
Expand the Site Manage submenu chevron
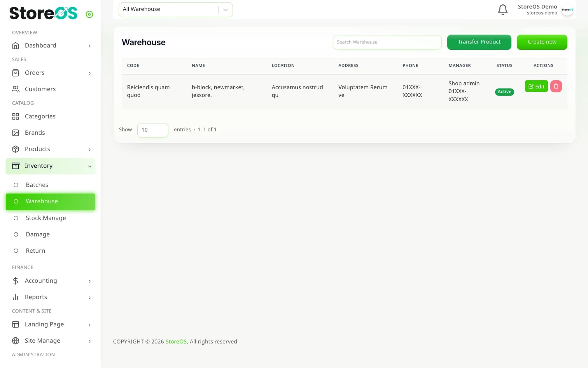90,341
